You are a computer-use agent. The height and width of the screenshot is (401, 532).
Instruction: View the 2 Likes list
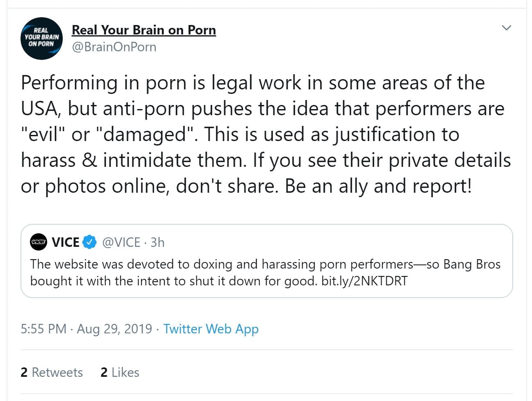[120, 372]
